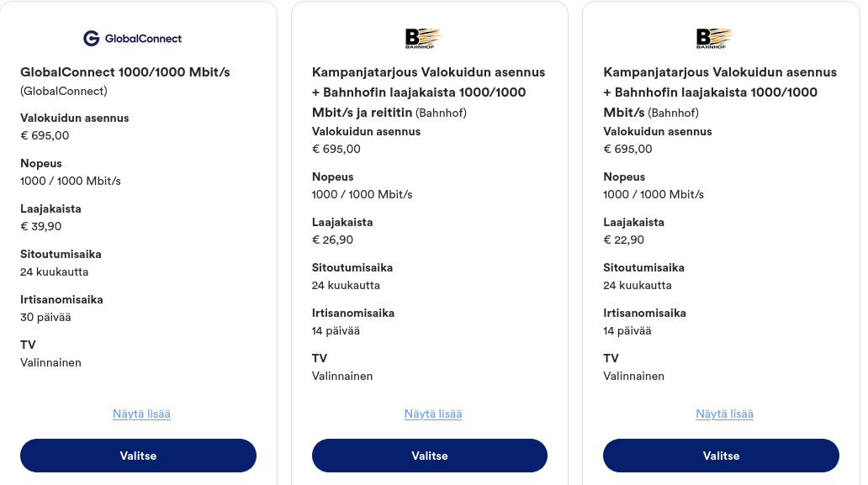
Task: Click the GlobalConnect 1000/1000 Mbit/s heading
Action: click(x=125, y=72)
